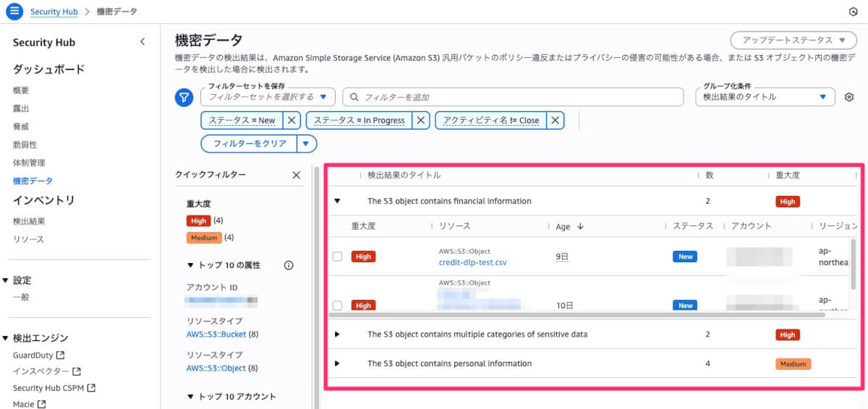Expand the multiple categories of sensitive data group
This screenshot has height=409, width=868.
point(337,335)
